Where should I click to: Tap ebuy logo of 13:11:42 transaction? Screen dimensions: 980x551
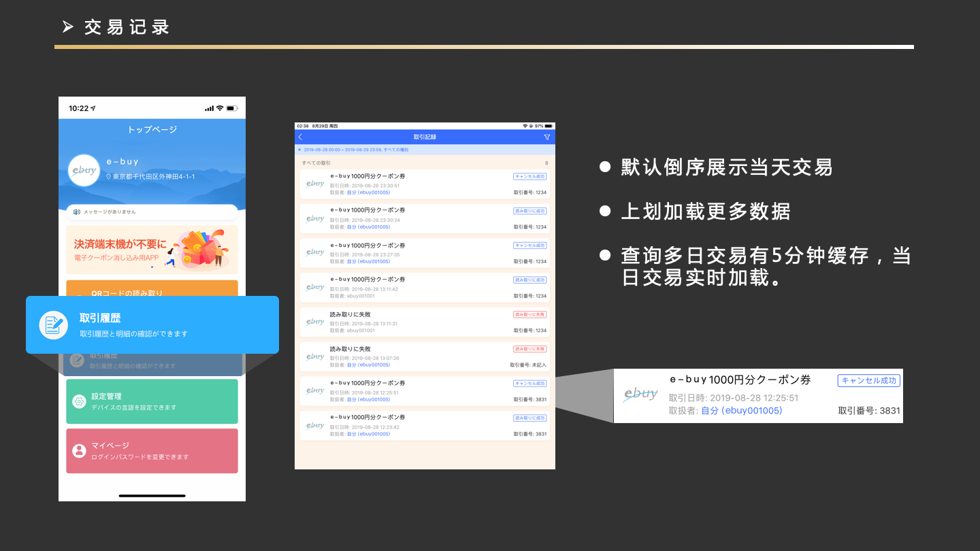[x=315, y=287]
